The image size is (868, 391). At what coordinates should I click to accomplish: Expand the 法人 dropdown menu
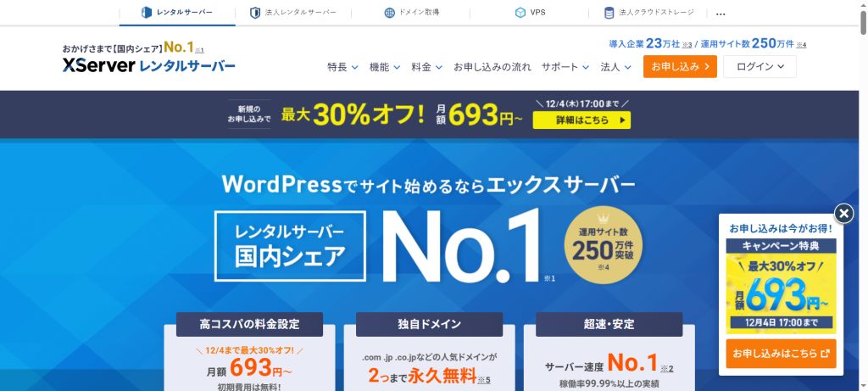tap(616, 67)
